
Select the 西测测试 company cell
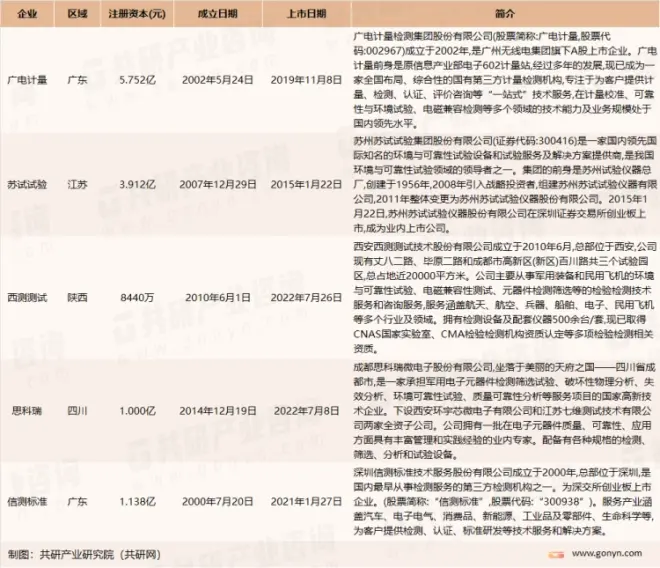click(27, 298)
